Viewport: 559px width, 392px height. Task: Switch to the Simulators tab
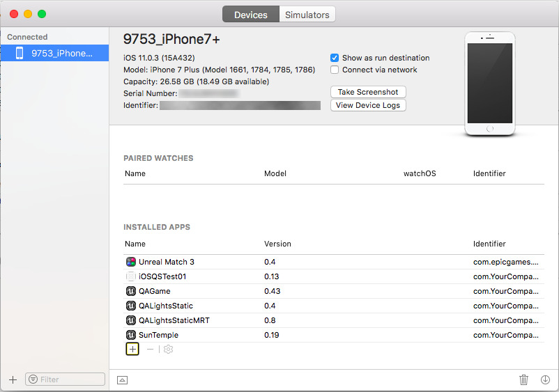click(307, 15)
